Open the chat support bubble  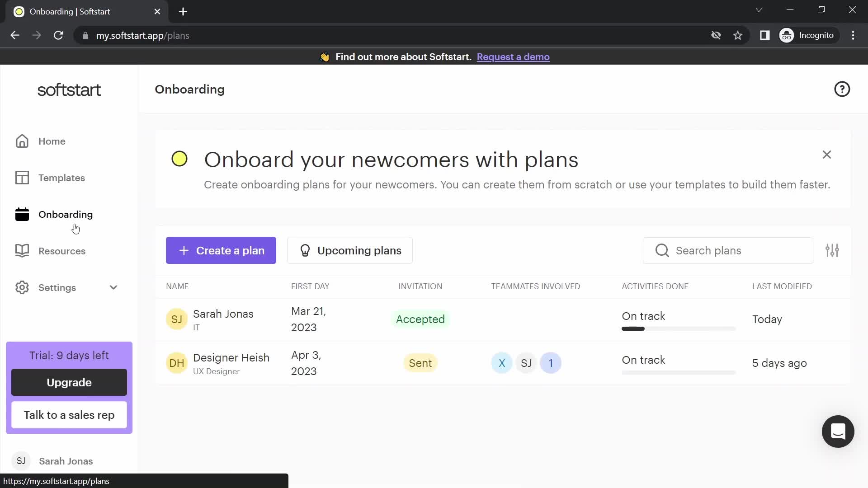click(838, 432)
